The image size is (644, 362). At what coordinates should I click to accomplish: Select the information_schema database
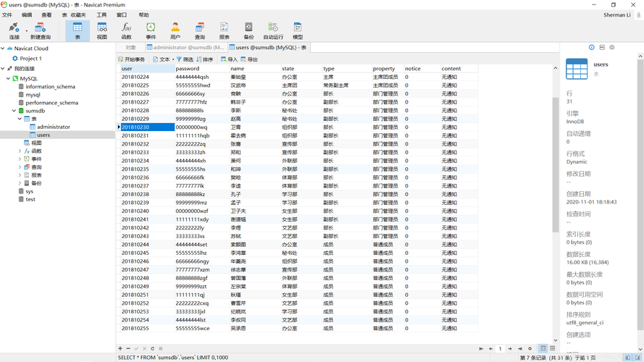tap(50, 87)
